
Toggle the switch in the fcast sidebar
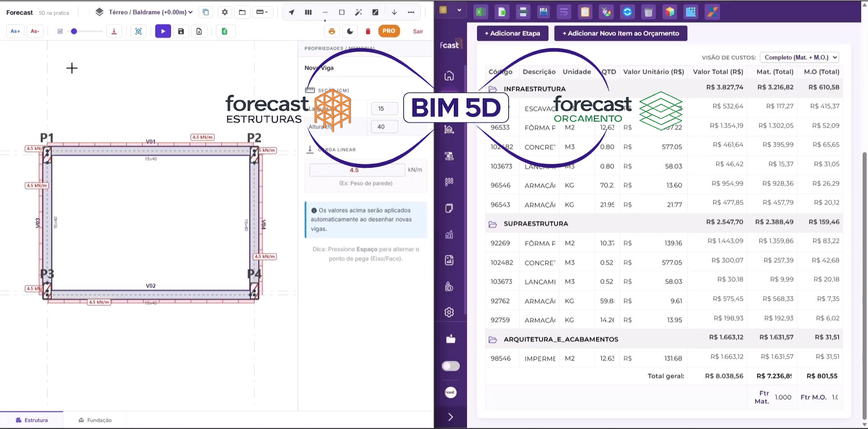coord(450,366)
